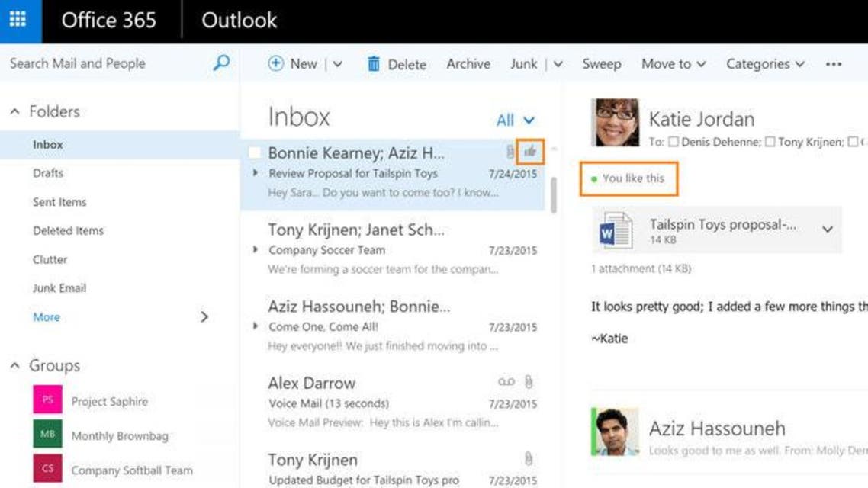Open the Tailspin Toys proposal attachment dropdown
The height and width of the screenshot is (488, 868).
(x=828, y=229)
